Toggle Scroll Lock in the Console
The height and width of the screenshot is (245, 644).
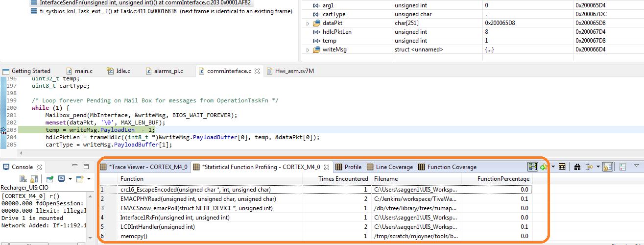pos(34,179)
